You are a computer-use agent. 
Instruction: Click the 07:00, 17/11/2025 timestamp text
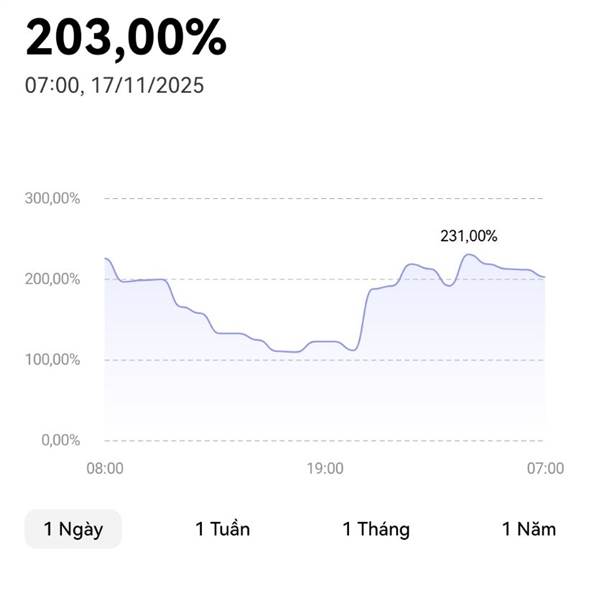pos(114,86)
